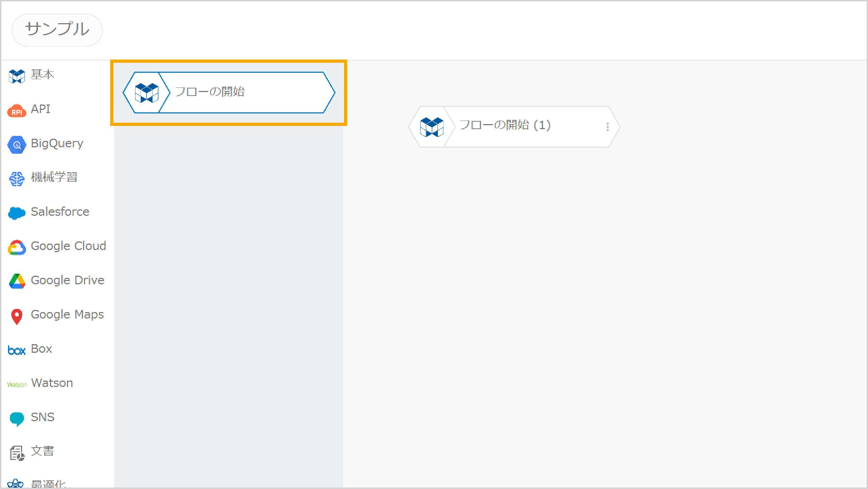868x489 pixels.
Task: Select the orange API cloud icon
Action: (17, 111)
